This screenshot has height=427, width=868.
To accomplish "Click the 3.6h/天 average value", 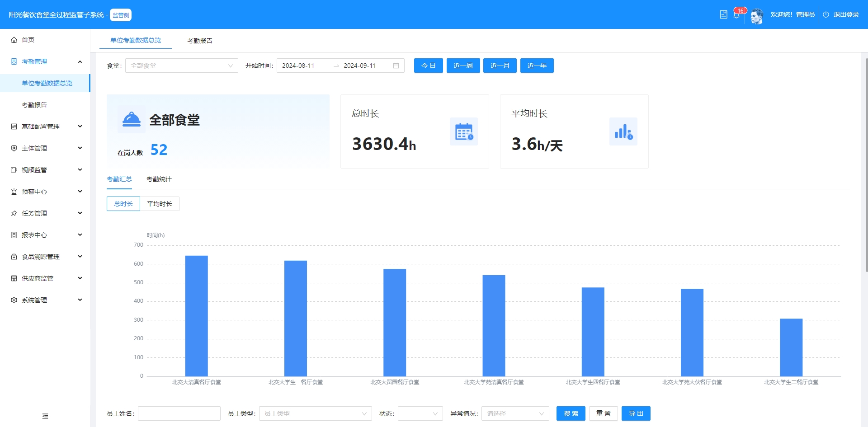I will coord(537,145).
